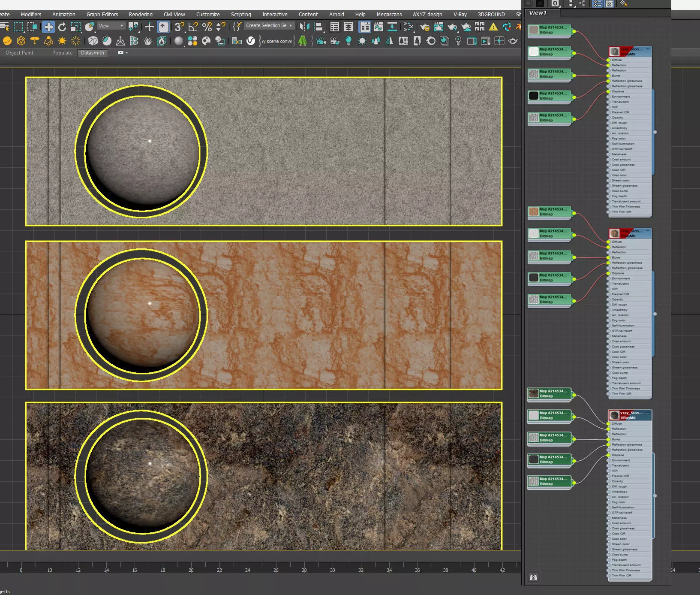Click the green skirt toolbar icon
700x595 pixels.
click(302, 41)
